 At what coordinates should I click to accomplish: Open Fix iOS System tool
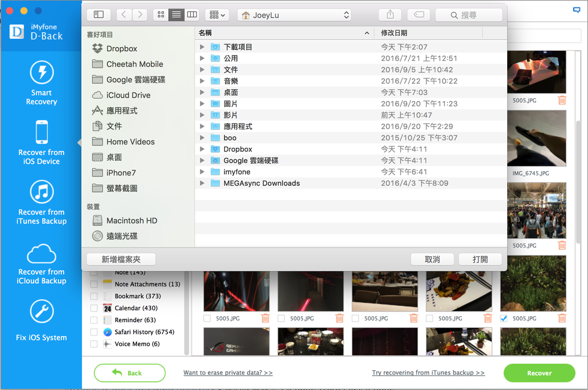point(42,321)
